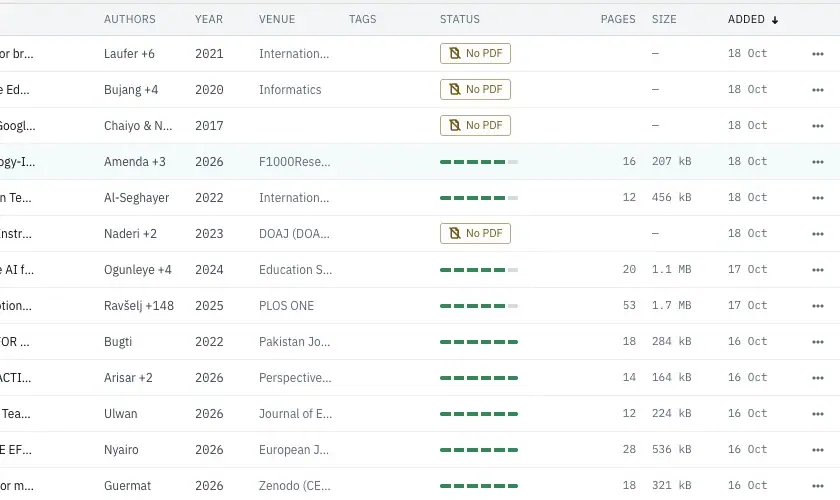The image size is (840, 500).
Task: Click the size value 207 kB
Action: [x=671, y=161]
